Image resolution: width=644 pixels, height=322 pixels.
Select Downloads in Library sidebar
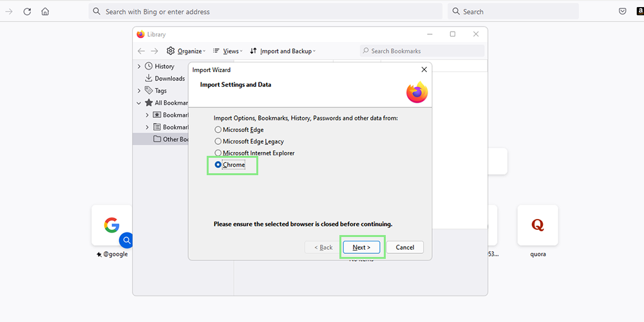click(x=169, y=78)
